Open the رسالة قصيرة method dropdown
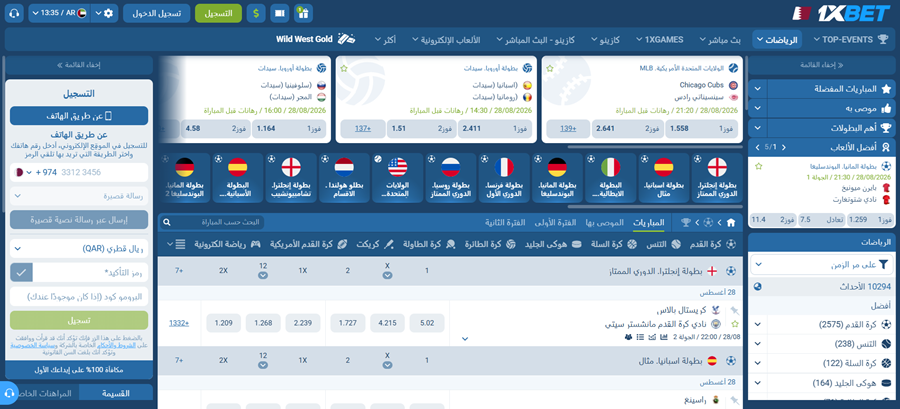900x409 pixels. (x=79, y=196)
